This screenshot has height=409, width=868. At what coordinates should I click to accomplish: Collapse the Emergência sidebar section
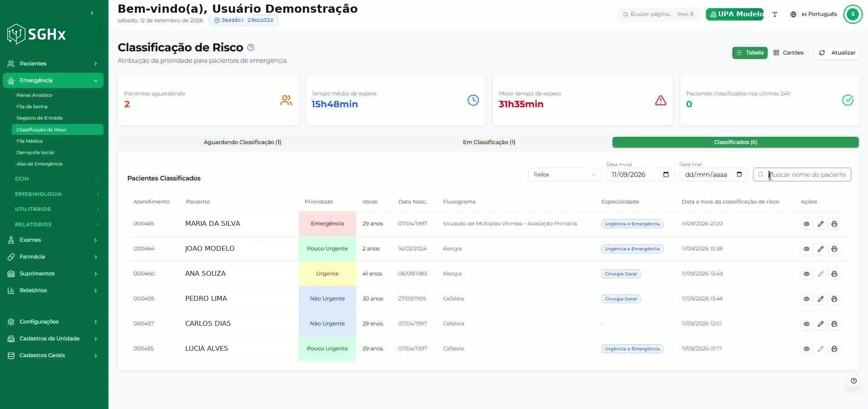click(x=53, y=80)
